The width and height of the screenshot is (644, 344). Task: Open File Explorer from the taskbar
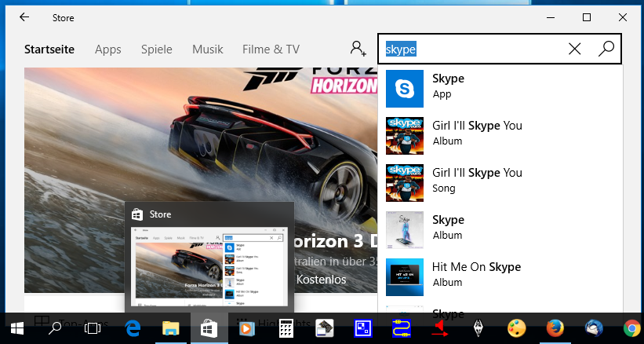pyautogui.click(x=171, y=328)
